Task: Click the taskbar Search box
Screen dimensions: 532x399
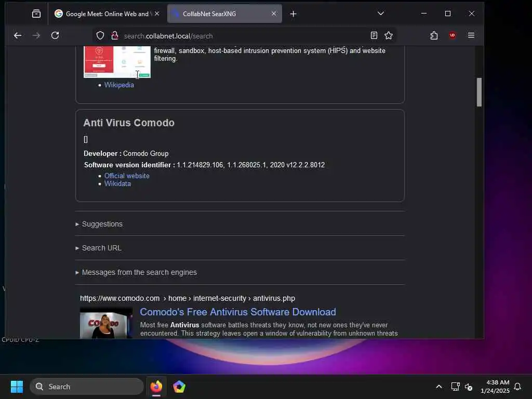Action: [87, 387]
